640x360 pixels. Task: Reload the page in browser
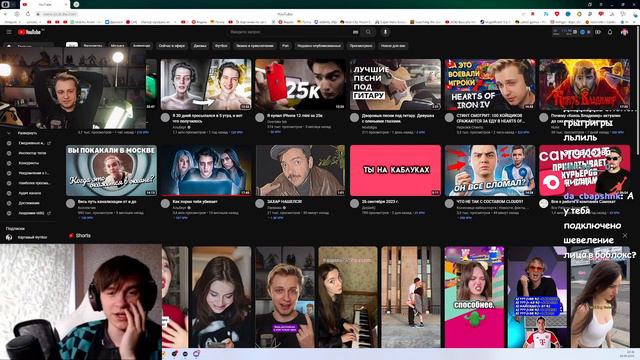27,14
